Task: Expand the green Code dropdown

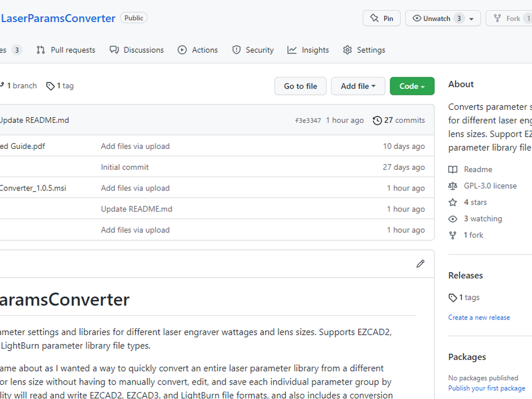Action: click(x=412, y=86)
